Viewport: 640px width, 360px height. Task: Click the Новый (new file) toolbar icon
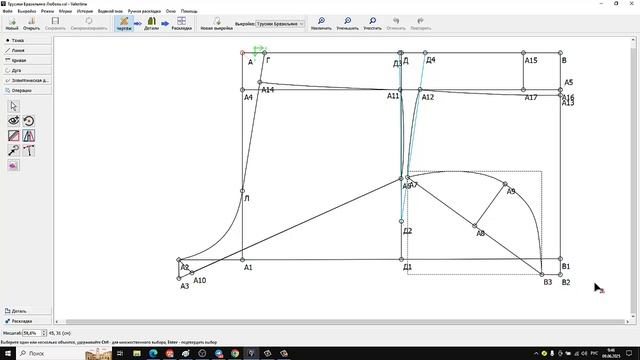click(12, 23)
